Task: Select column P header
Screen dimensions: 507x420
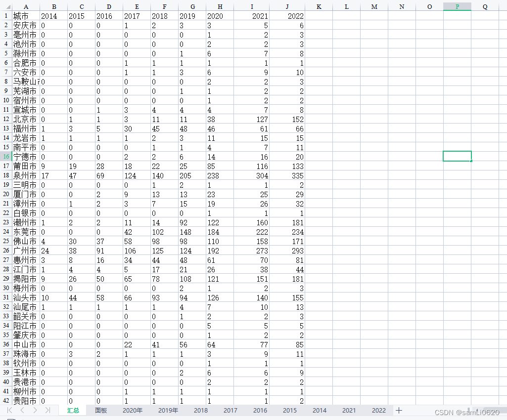Action: tap(457, 7)
